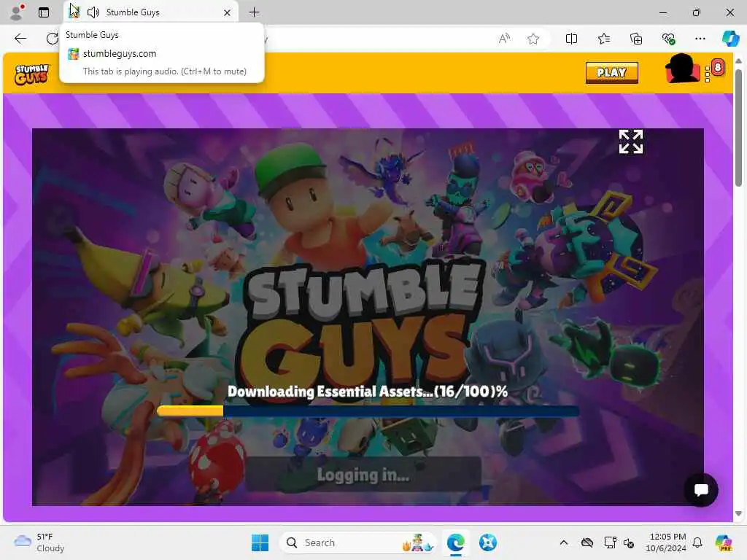Click the Logging in... button
Image resolution: width=747 pixels, height=560 pixels.
[363, 475]
